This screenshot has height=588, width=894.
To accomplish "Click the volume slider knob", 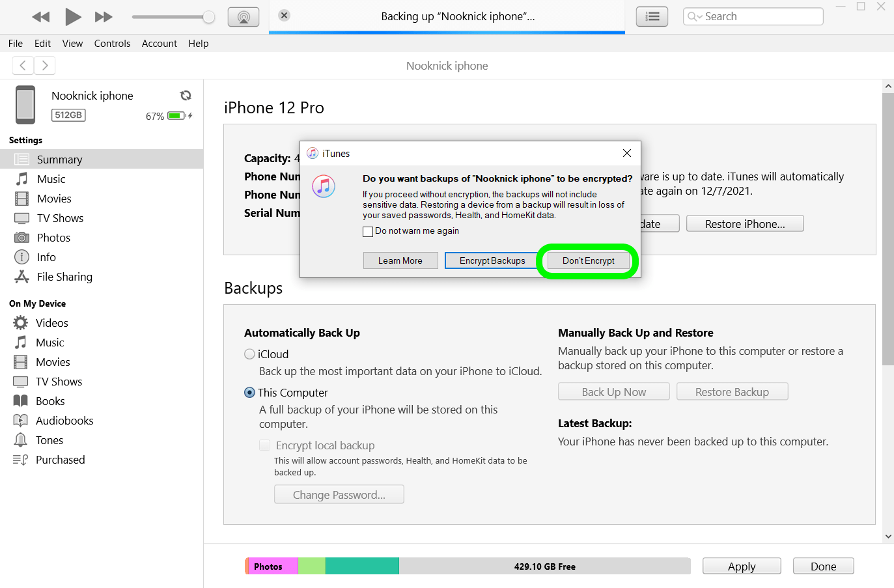I will pos(208,17).
